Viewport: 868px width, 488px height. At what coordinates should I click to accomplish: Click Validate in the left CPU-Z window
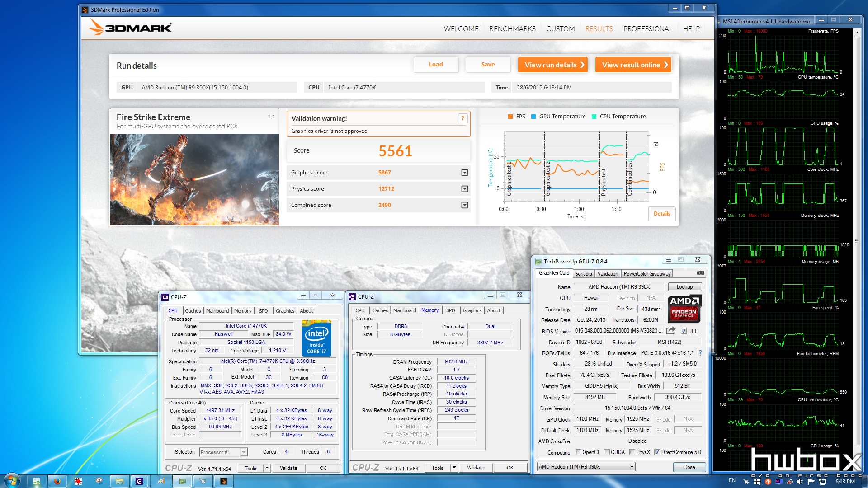pos(288,468)
